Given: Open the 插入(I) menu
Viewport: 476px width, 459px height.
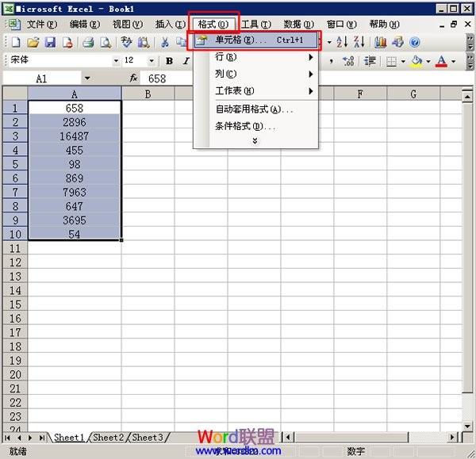Looking at the screenshot, I should (x=170, y=25).
